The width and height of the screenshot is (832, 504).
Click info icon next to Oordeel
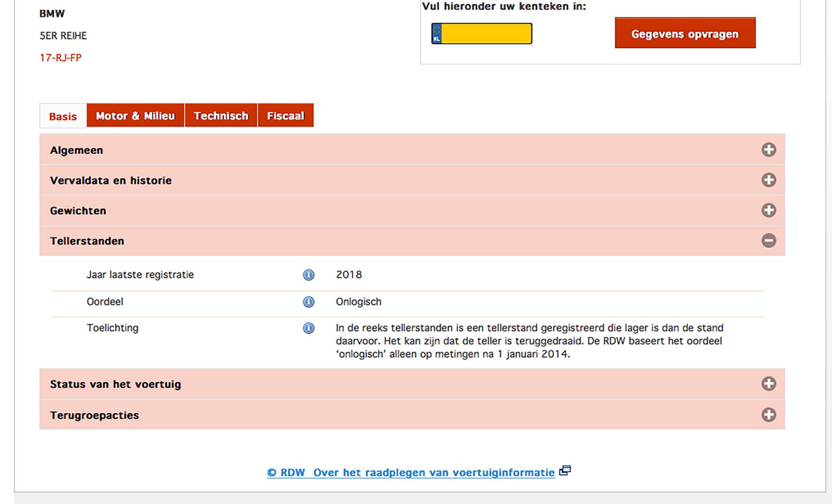click(x=308, y=302)
